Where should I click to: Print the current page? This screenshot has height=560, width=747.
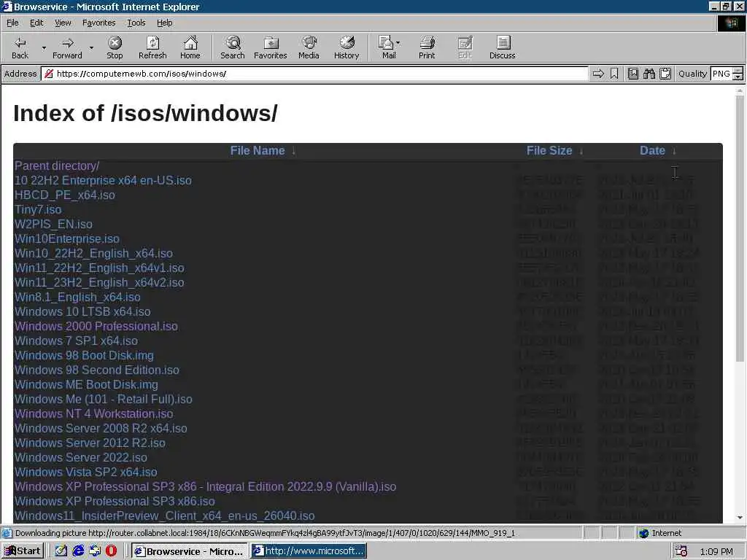coord(427,47)
